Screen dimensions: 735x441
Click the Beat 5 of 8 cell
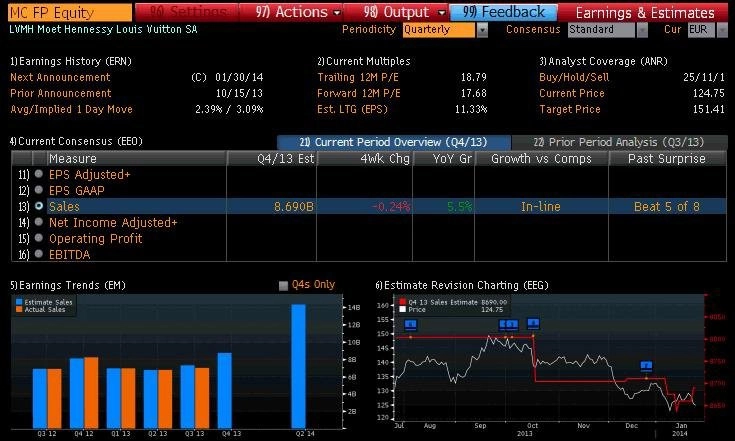tap(667, 207)
